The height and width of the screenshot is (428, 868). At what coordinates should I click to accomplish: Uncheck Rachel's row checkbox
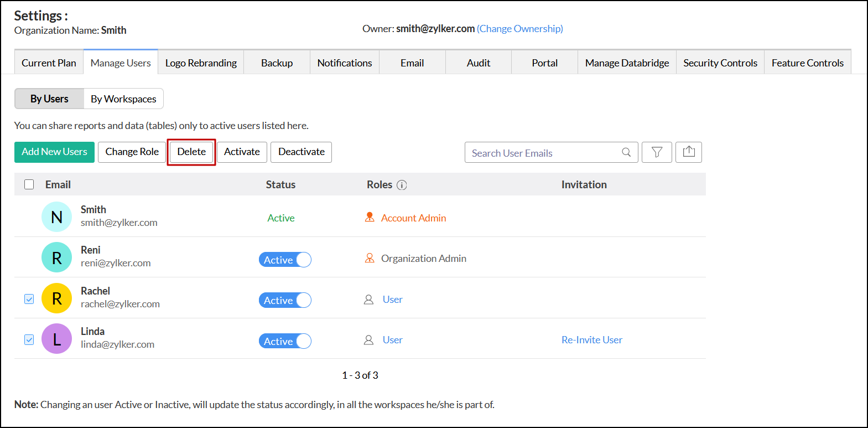coord(29,299)
